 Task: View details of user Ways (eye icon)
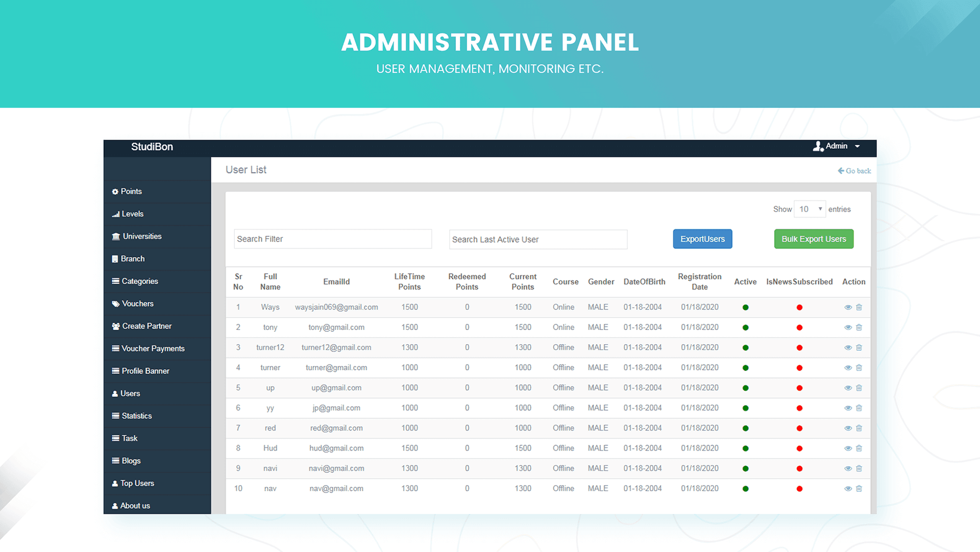tap(848, 307)
